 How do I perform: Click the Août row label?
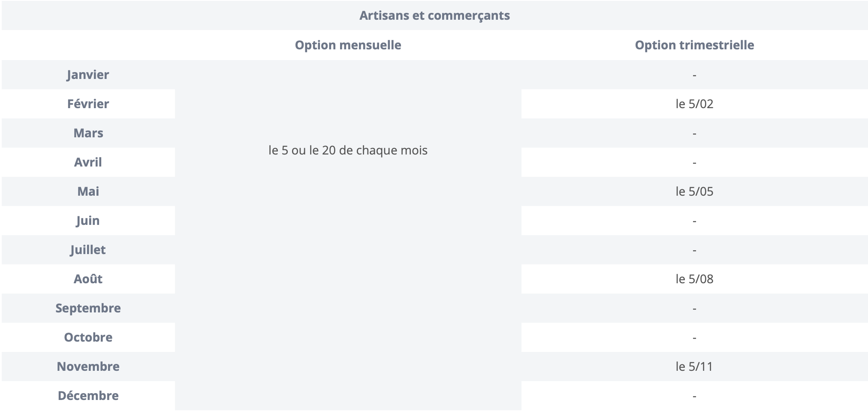88,279
